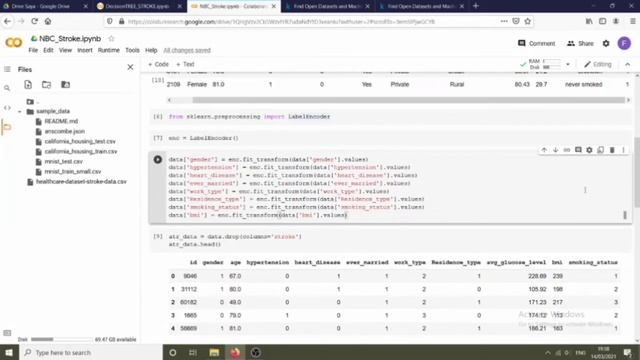Open Colab settings gear icon

click(606, 43)
